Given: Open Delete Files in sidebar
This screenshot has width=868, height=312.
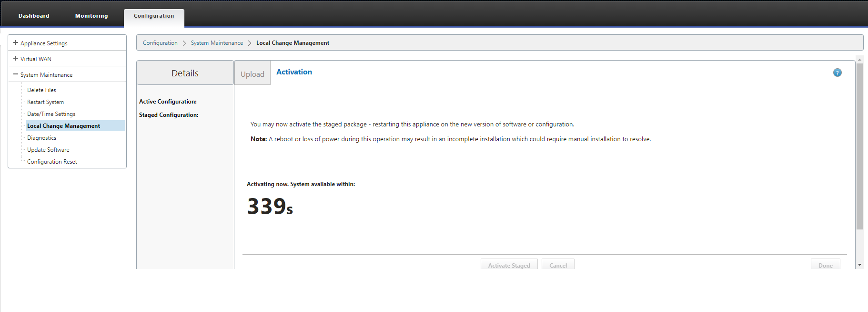Looking at the screenshot, I should 41,90.
